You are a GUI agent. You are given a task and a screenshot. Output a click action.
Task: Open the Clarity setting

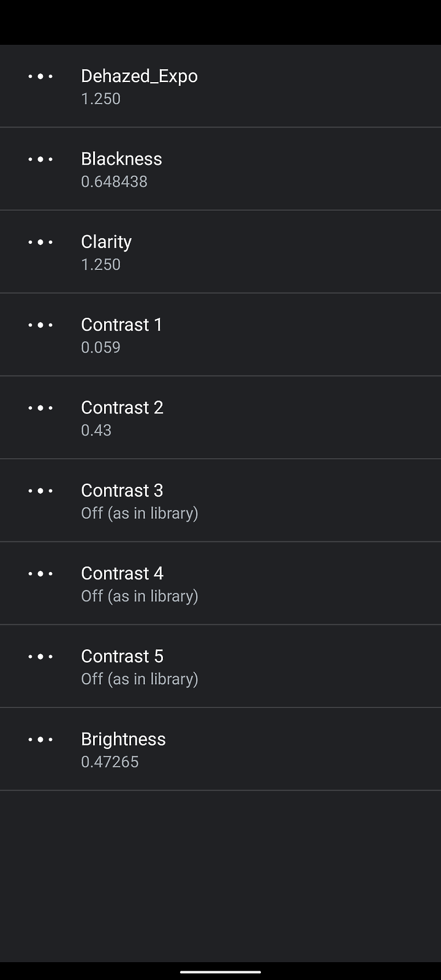coord(221,252)
